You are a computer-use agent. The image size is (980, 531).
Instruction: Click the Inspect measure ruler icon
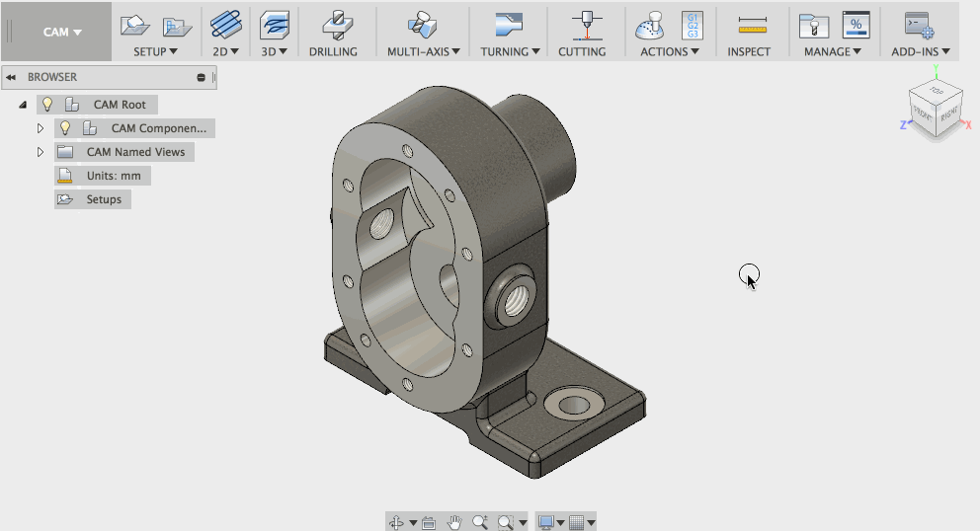coord(749,27)
